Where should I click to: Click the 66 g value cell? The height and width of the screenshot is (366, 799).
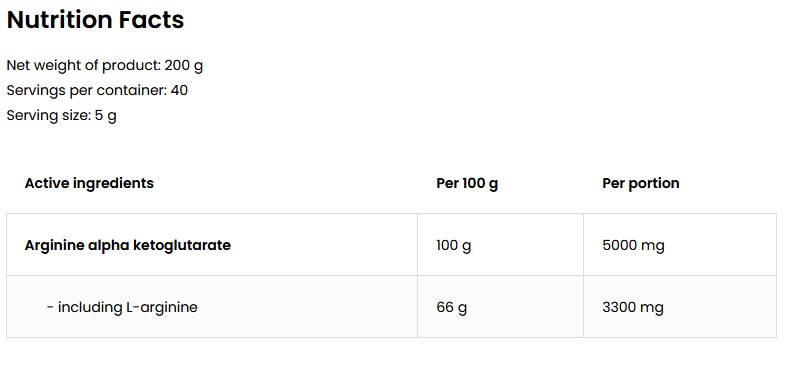point(500,307)
